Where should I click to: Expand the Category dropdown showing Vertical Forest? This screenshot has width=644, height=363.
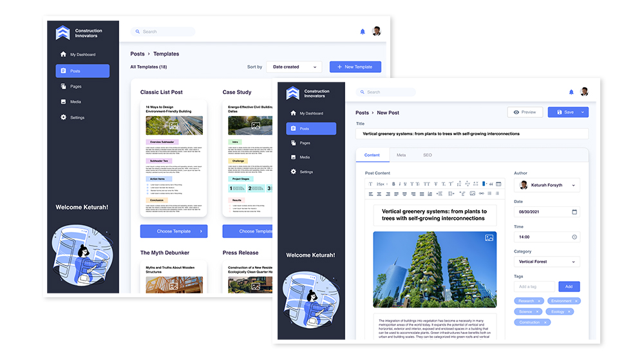coord(547,262)
